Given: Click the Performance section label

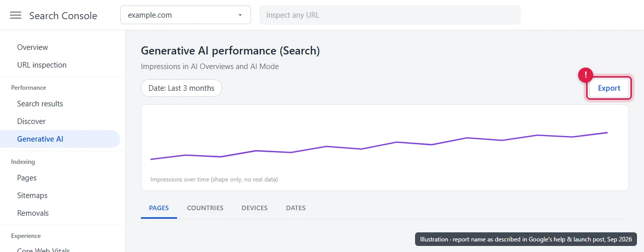Looking at the screenshot, I should (x=29, y=88).
